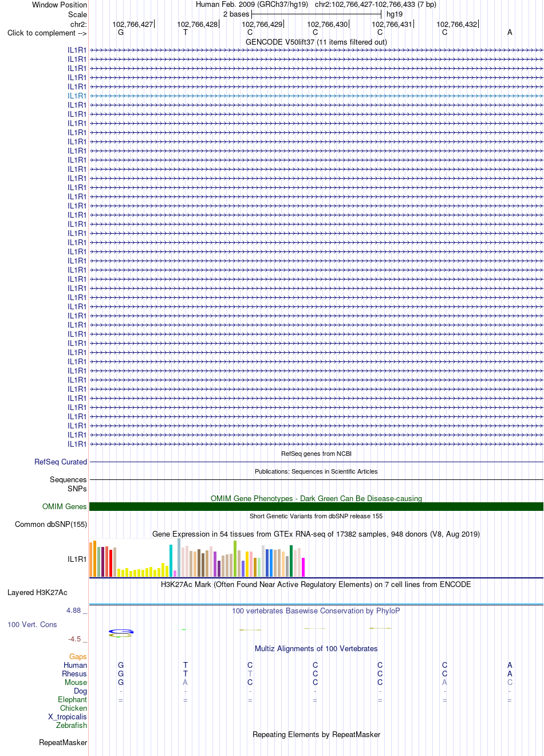Click the cyan bar in the GTEx chart

(x=171, y=561)
